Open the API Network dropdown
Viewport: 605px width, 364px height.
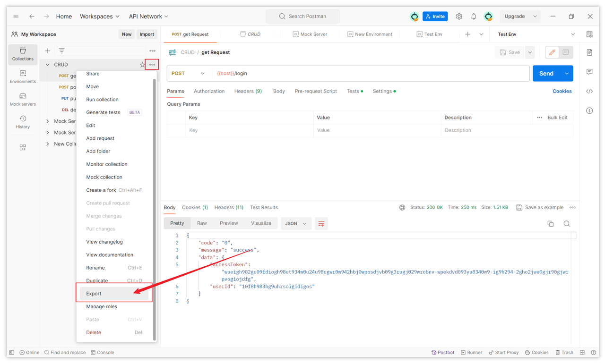pos(148,16)
